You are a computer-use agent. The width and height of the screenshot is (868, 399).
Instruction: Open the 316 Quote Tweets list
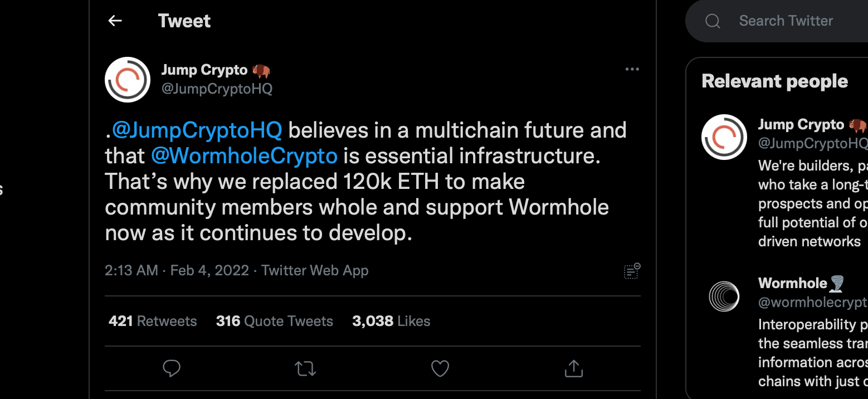click(x=274, y=322)
